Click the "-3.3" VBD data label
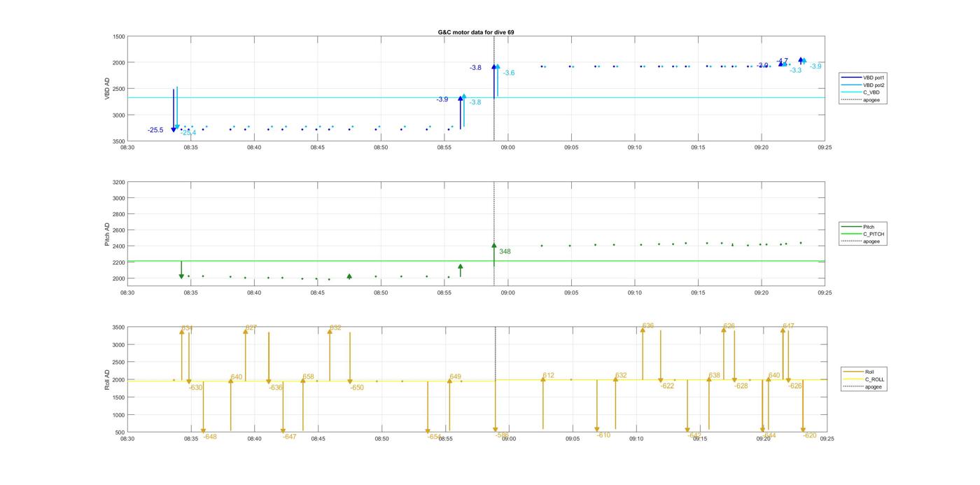980x485 pixels. [796, 70]
